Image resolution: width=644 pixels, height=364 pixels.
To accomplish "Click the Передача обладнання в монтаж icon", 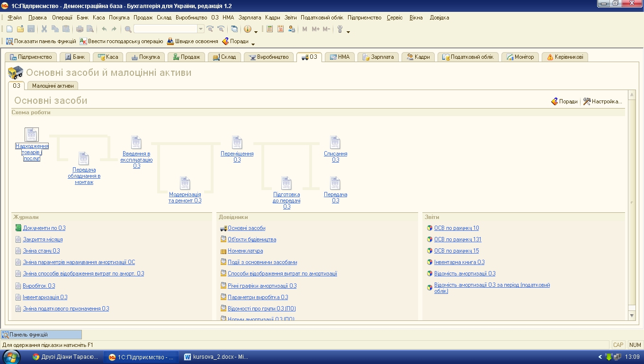I will coord(84,158).
